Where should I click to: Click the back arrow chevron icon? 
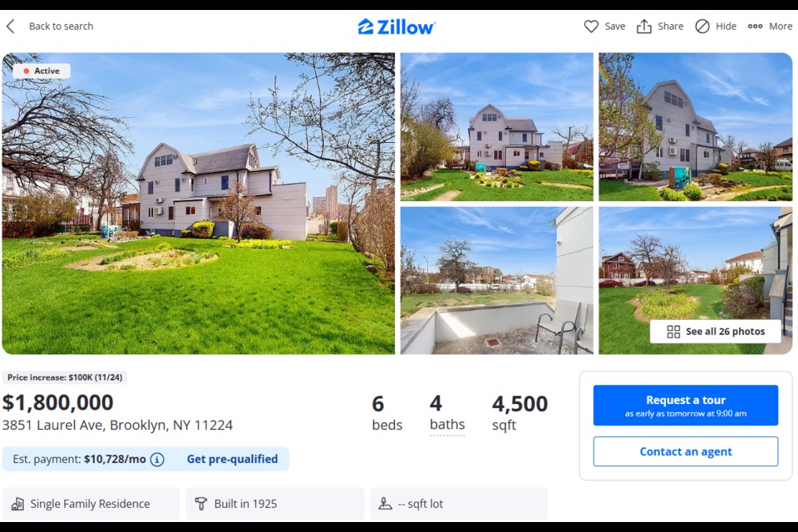pos(10,26)
